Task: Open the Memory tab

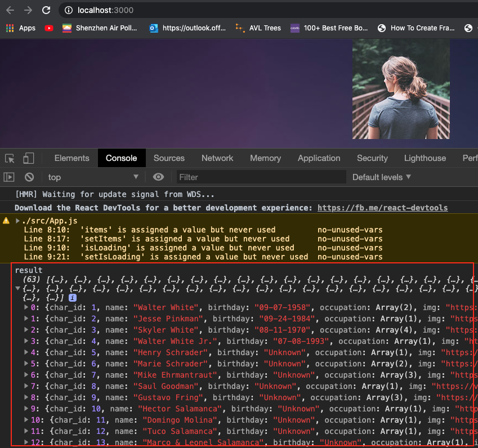Action: 266,158
